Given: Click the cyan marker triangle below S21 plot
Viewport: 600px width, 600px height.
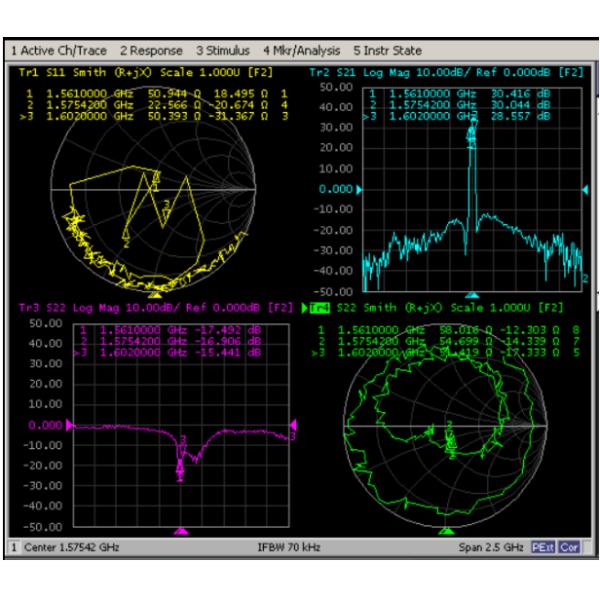Looking at the screenshot, I should pos(473,295).
